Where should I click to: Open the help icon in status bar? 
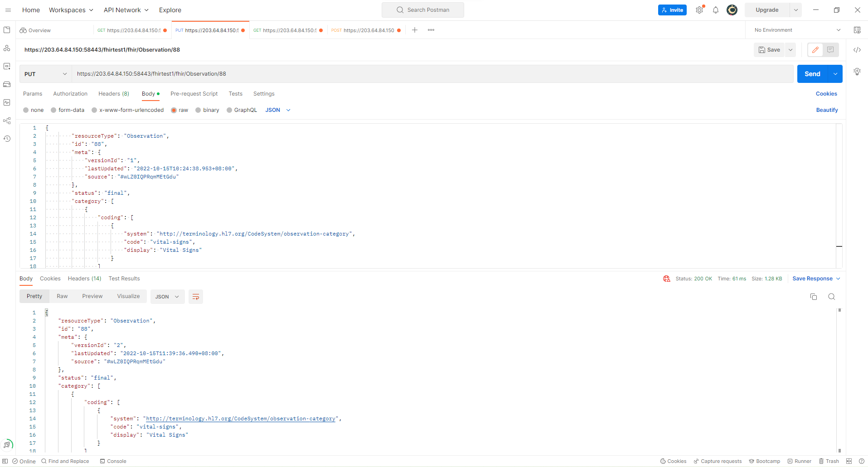coord(862,461)
